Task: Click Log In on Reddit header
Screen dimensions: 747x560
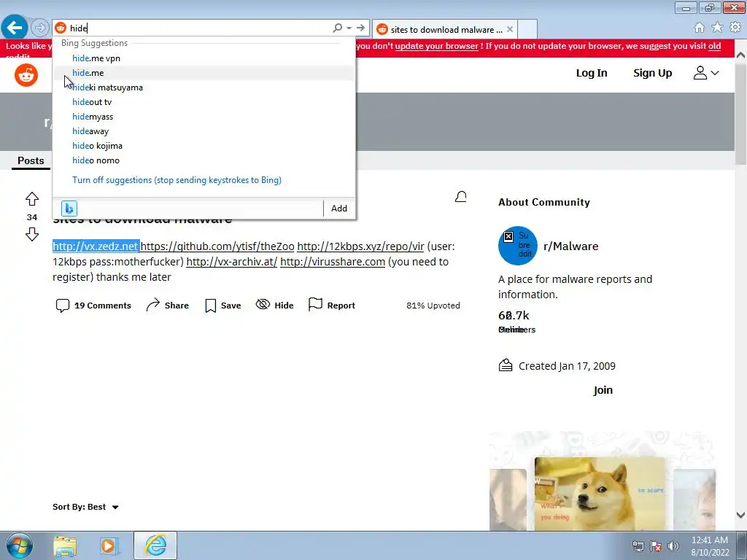Action: pyautogui.click(x=591, y=73)
